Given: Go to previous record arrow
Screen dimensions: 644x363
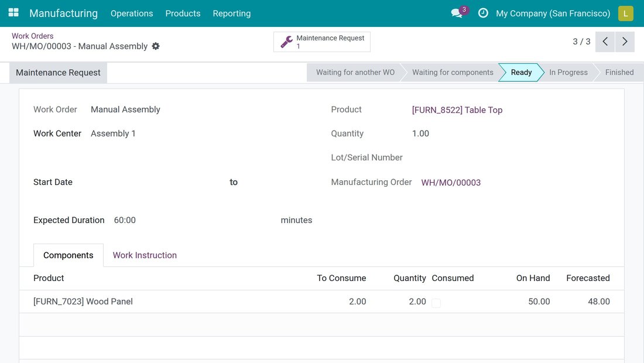Looking at the screenshot, I should coord(605,42).
